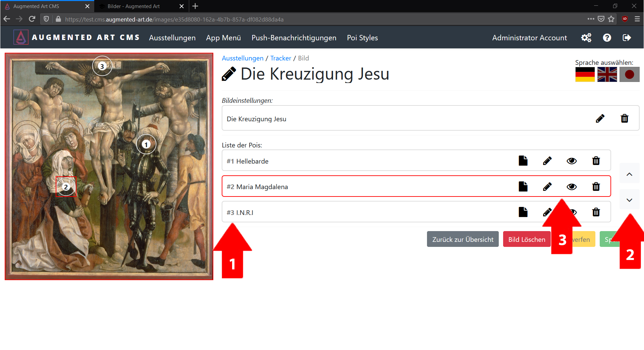Viewport: 644px width, 350px height.
Task: Click Bild Löschen button
Action: click(527, 239)
